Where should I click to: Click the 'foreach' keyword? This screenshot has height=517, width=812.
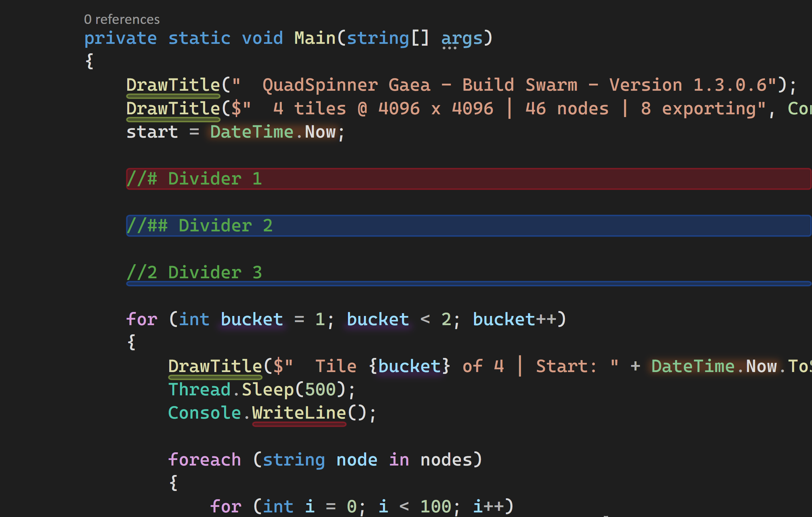pos(204,460)
